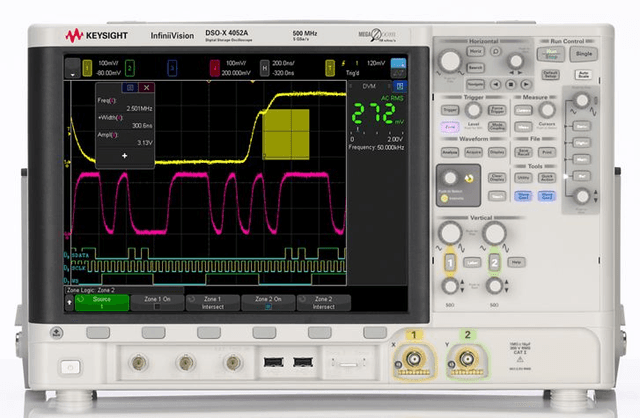Open the blue sidebar icon at screen top-right
This screenshot has width=640, height=418.
coord(398,63)
